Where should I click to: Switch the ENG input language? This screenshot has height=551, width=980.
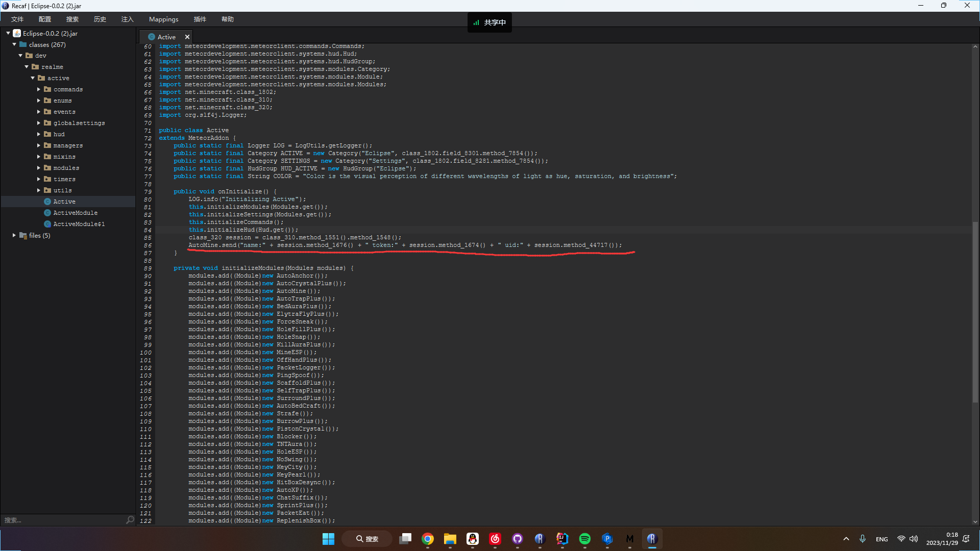[882, 539]
